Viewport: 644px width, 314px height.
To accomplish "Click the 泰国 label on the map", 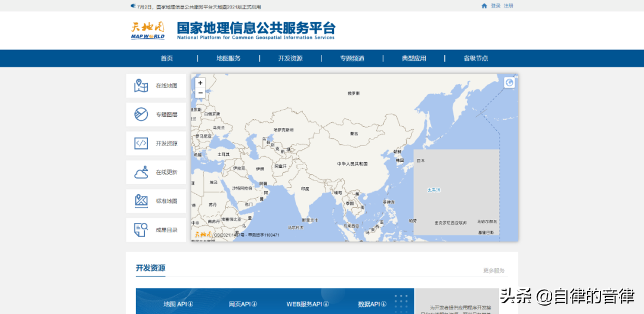I will point(350,203).
